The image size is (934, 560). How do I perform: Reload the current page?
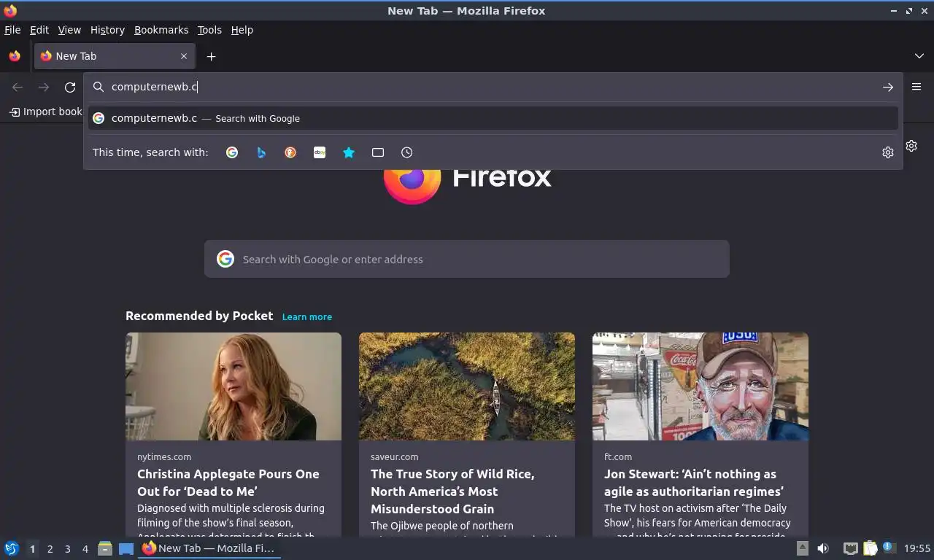(70, 87)
